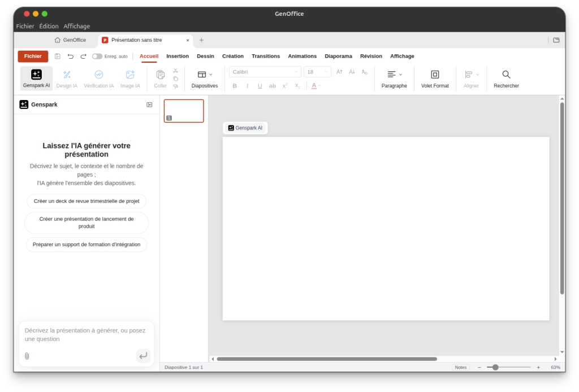Click the zoom slider handle
579x392 pixels.
(x=495, y=367)
